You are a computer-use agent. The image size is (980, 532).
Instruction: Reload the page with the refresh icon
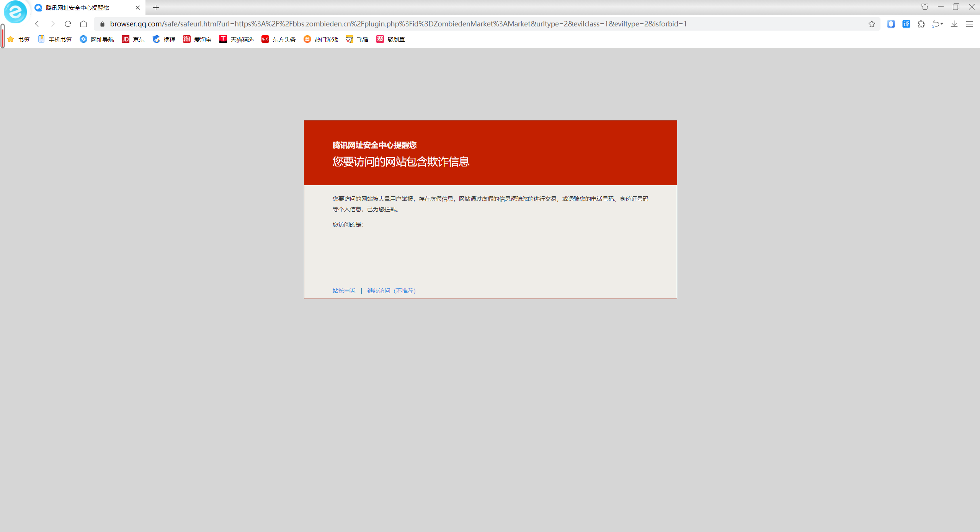[x=68, y=24]
